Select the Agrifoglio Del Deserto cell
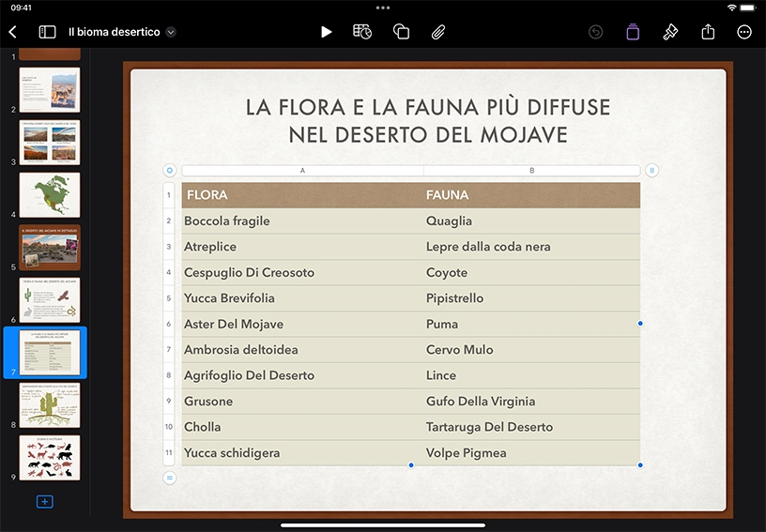Image resolution: width=766 pixels, height=532 pixels. click(302, 375)
